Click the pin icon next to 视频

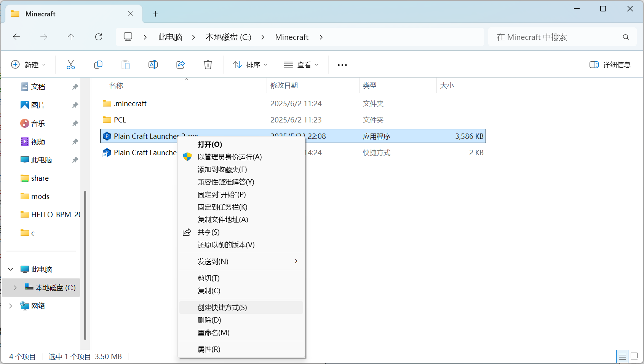(75, 141)
